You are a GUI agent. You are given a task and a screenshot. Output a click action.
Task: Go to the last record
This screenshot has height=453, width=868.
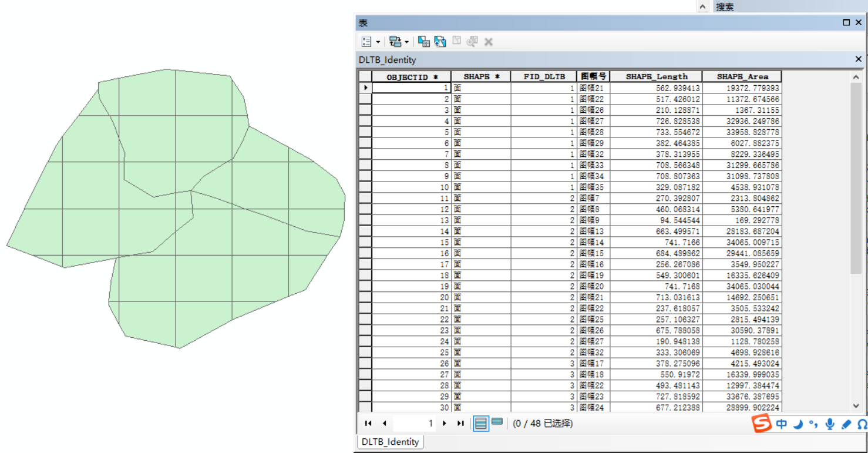[x=460, y=423]
